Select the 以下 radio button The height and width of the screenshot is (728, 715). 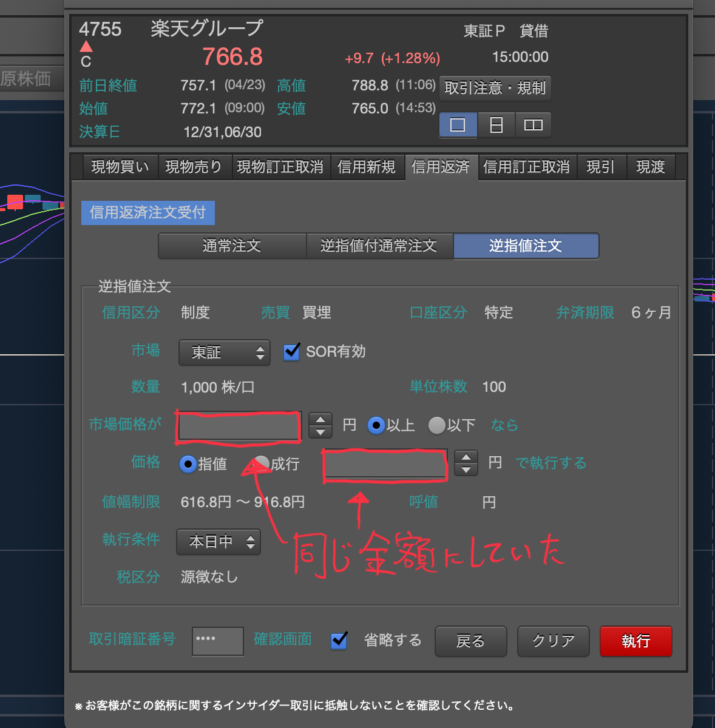tap(437, 425)
